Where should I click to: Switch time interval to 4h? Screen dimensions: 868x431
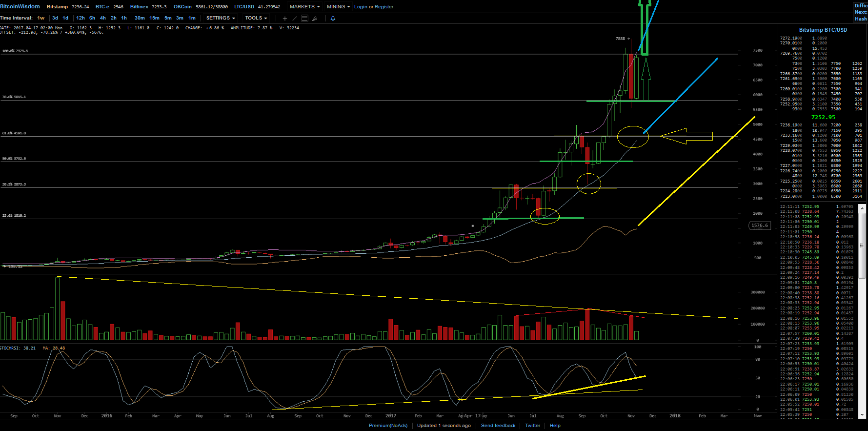click(103, 18)
